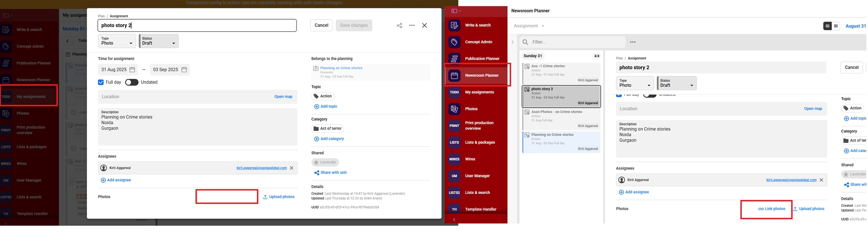Open the Status Draft dropdown in dialog
The image size is (868, 236).
point(159,41)
